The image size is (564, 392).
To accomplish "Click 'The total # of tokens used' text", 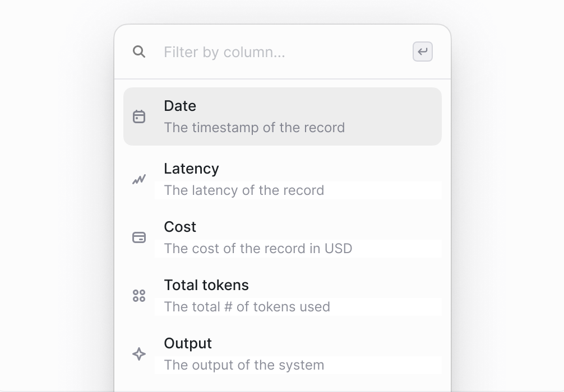I will pos(247,306).
